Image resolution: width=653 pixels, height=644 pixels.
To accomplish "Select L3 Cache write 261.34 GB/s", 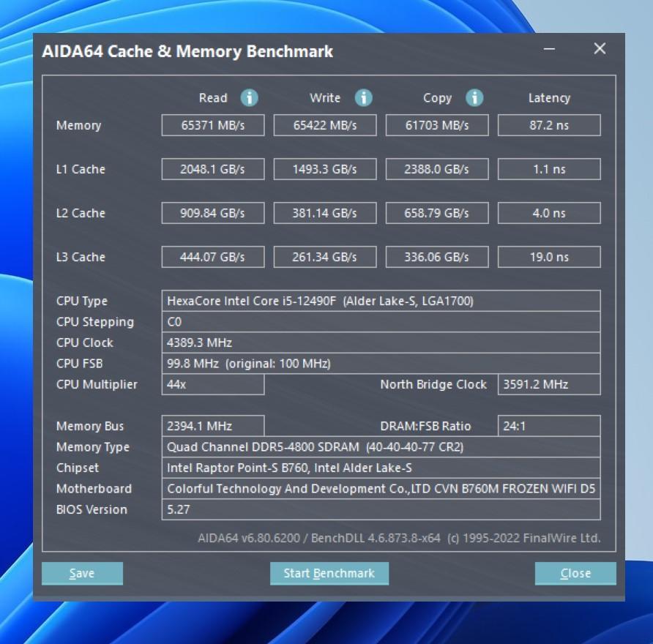I will click(325, 257).
